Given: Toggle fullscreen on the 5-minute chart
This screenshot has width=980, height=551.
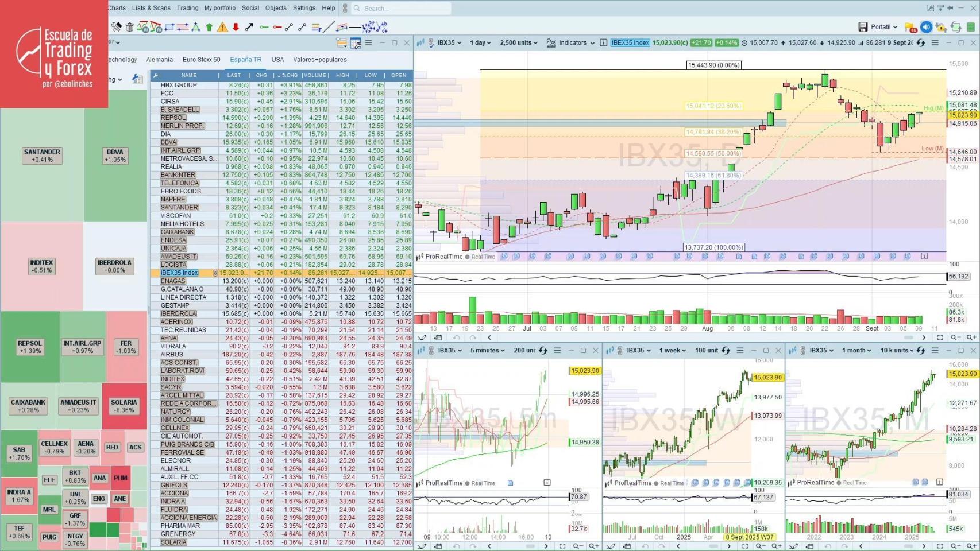Looking at the screenshot, I should pyautogui.click(x=583, y=350).
